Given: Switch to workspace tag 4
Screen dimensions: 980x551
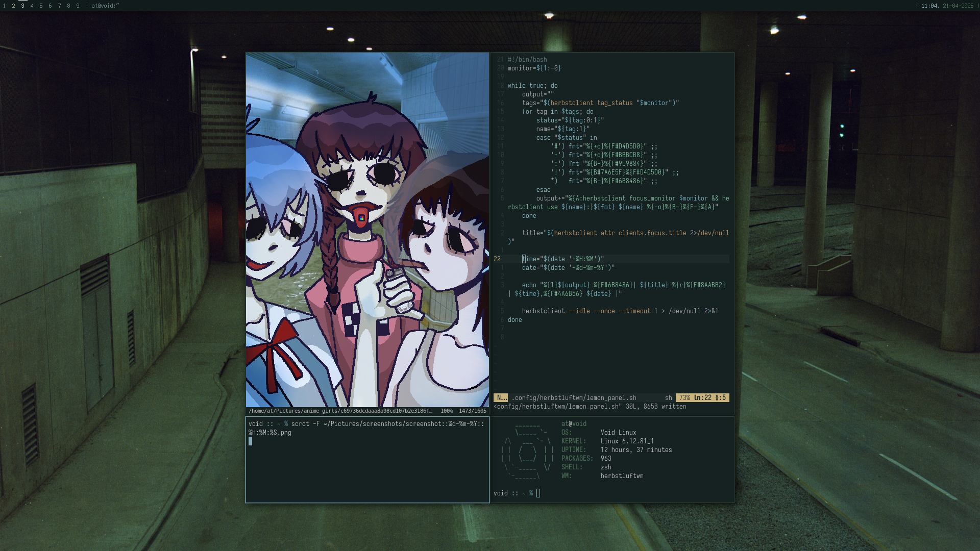Looking at the screenshot, I should tap(32, 6).
